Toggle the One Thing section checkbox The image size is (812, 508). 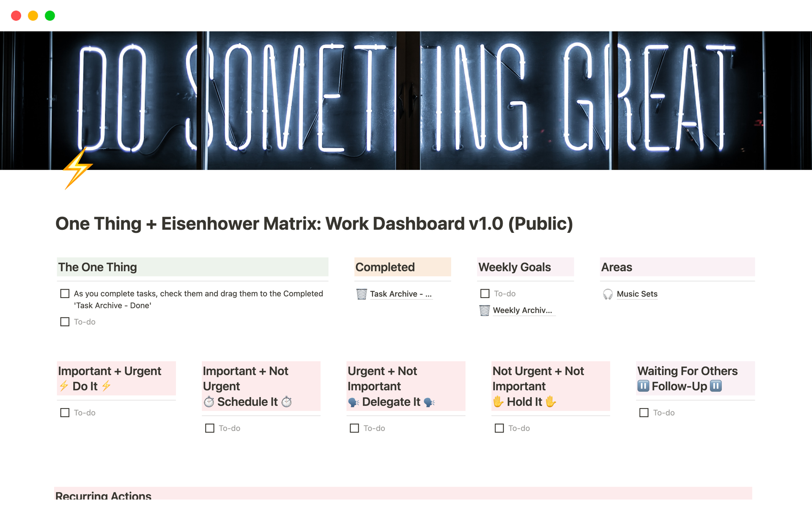click(65, 293)
